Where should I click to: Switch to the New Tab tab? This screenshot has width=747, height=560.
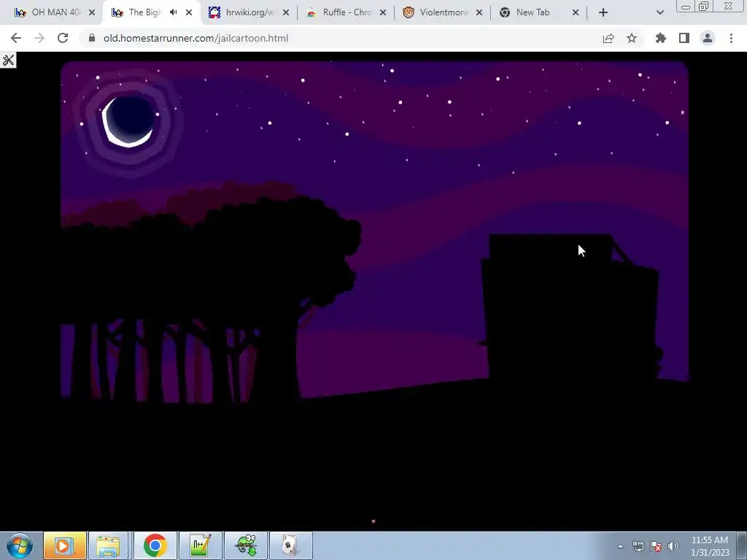click(533, 12)
